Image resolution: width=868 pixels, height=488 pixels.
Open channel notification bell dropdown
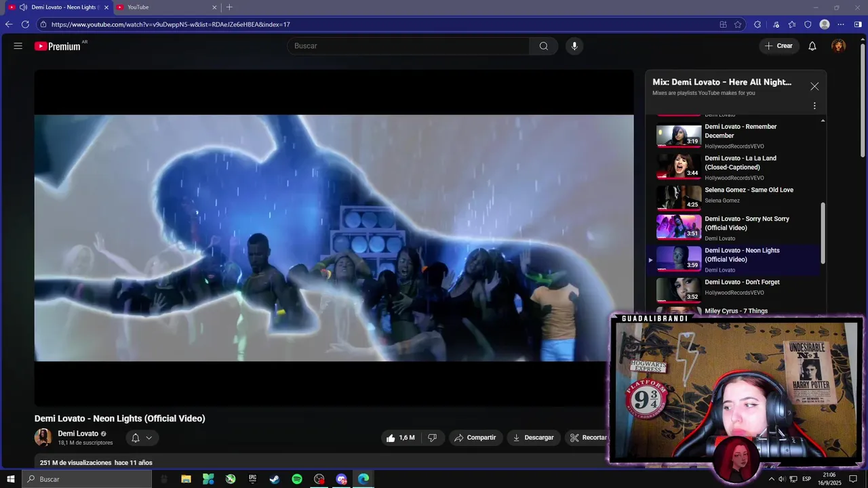click(142, 438)
